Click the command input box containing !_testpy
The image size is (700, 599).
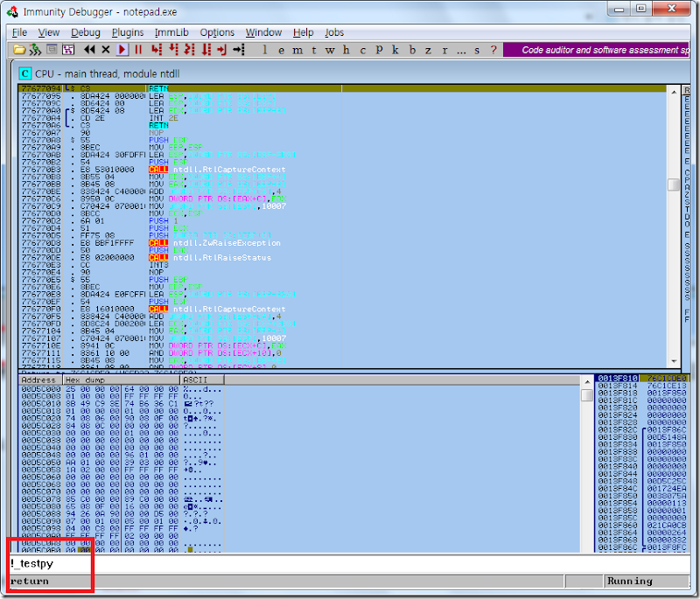tap(262, 564)
